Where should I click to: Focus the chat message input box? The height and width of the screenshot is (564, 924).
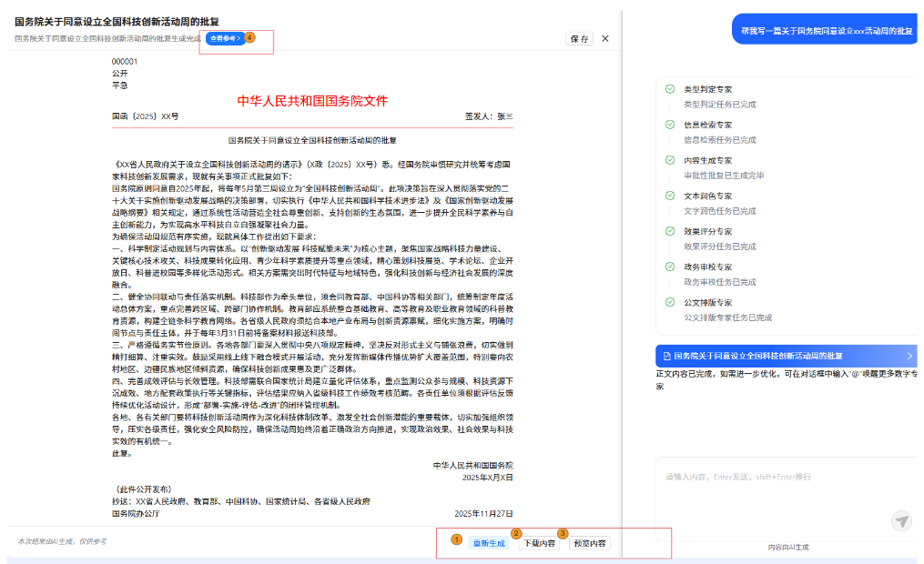(x=774, y=491)
